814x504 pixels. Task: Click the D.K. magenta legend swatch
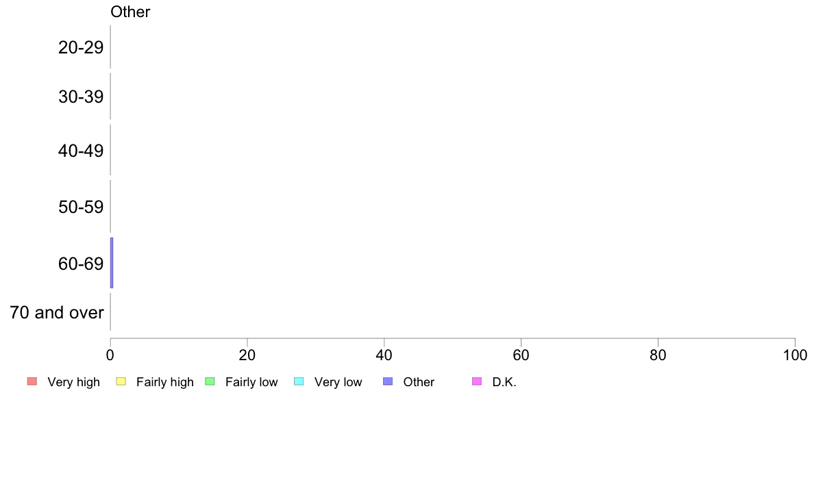coord(477,381)
